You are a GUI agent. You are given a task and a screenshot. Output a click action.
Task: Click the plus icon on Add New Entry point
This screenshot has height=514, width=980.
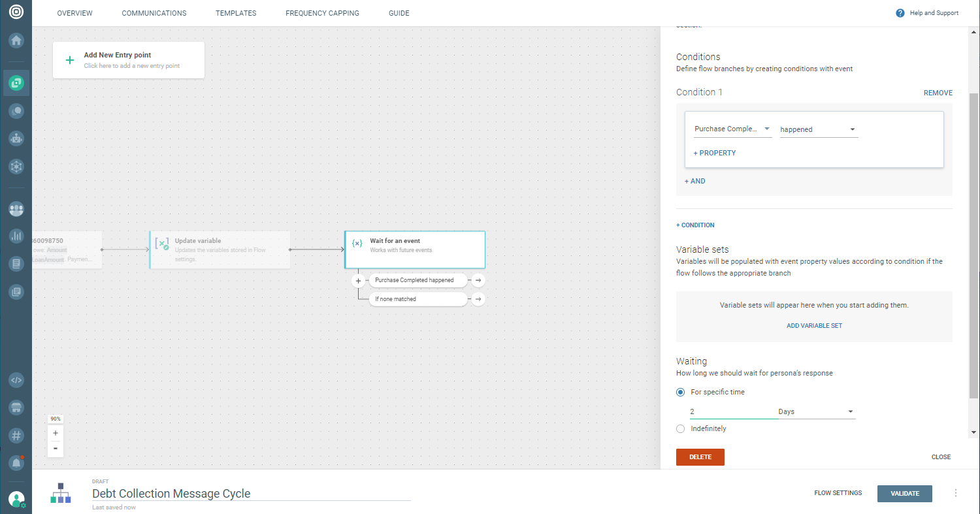[70, 60]
